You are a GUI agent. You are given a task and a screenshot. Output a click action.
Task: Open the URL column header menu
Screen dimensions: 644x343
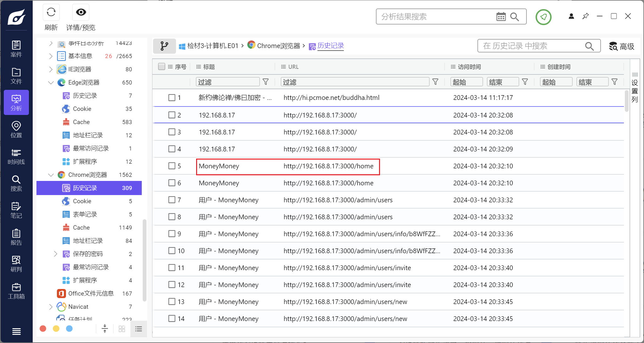tap(283, 67)
